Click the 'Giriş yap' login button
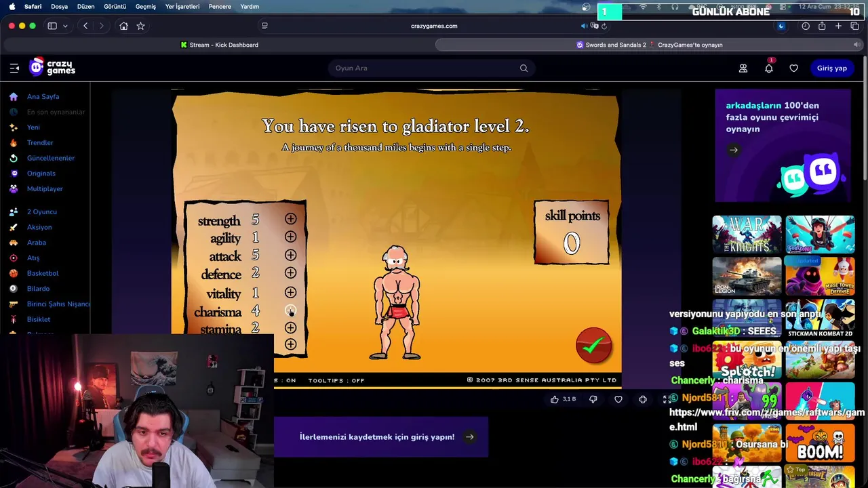868x488 pixels. tap(831, 68)
